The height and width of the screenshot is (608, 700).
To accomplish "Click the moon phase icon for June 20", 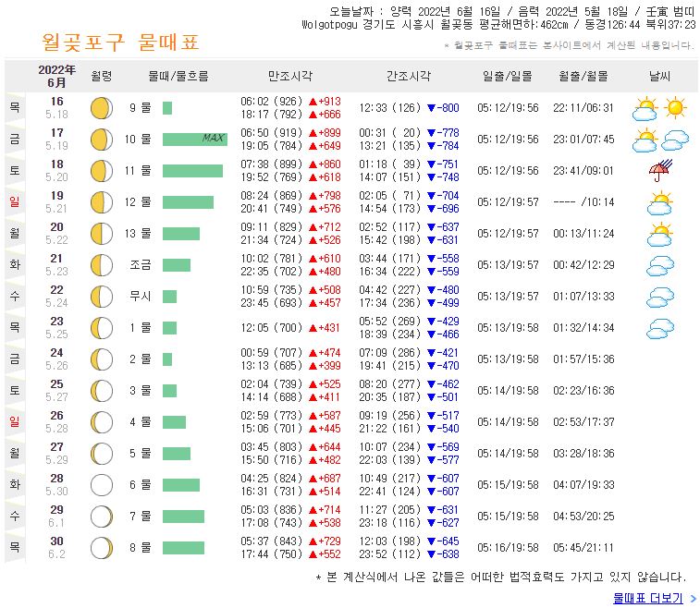I will (102, 234).
